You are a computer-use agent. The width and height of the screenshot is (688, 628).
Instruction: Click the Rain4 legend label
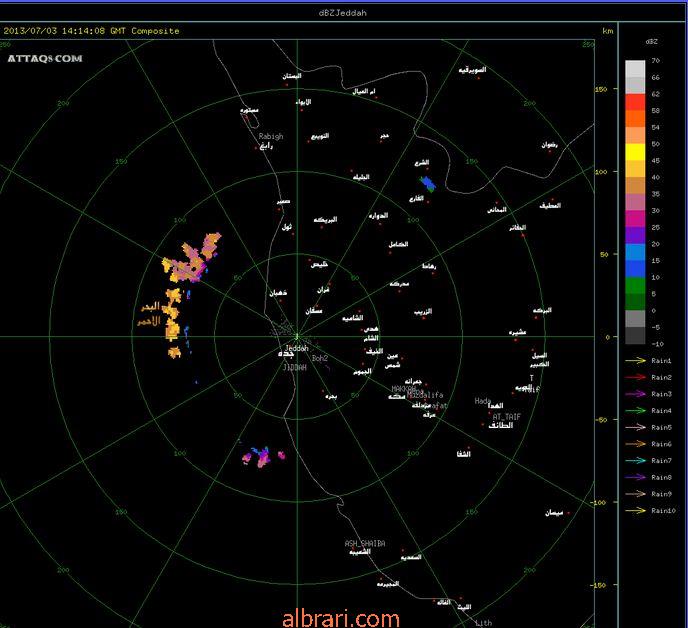click(x=661, y=411)
